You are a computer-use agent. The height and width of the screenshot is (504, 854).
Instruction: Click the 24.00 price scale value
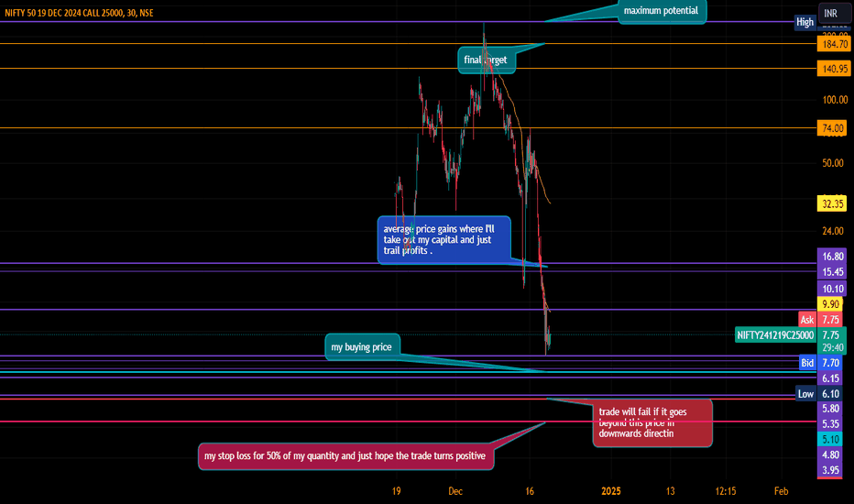(833, 231)
